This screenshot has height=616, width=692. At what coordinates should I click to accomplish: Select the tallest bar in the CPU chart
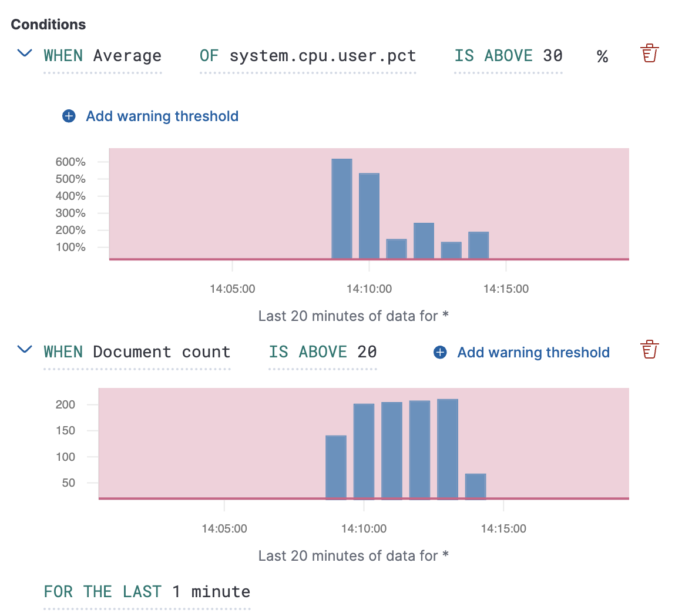[341, 209]
